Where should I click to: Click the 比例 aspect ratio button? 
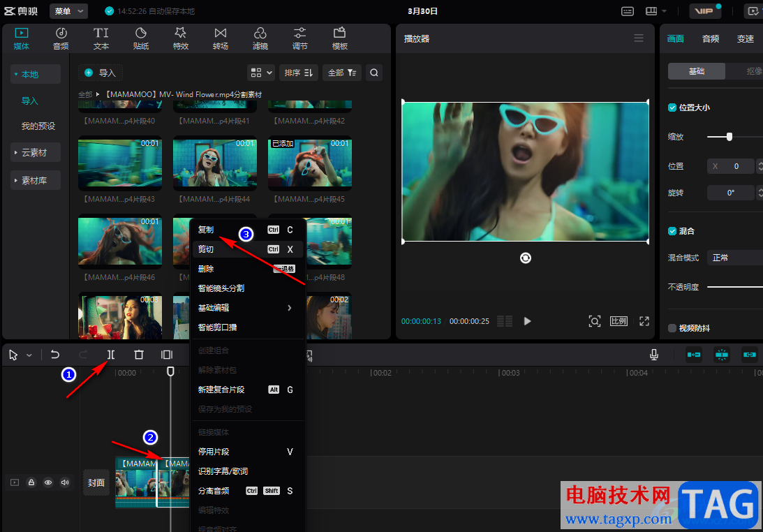point(618,320)
